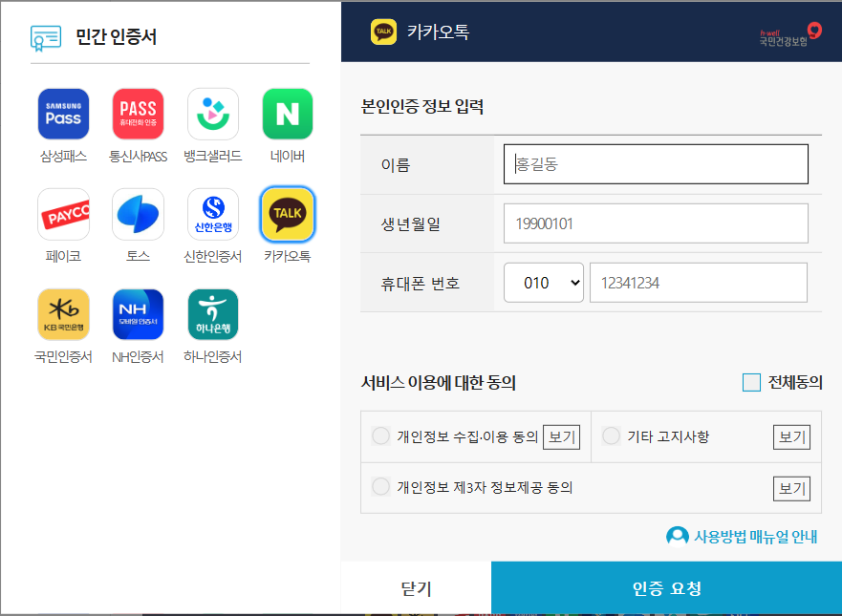Open the 010 phone prefix dropdown
This screenshot has width=842, height=616.
(544, 283)
